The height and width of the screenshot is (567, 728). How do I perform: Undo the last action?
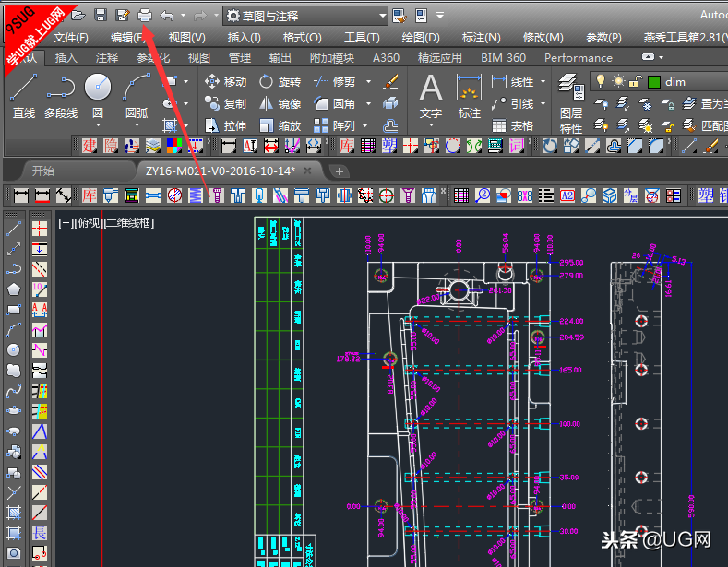167,16
